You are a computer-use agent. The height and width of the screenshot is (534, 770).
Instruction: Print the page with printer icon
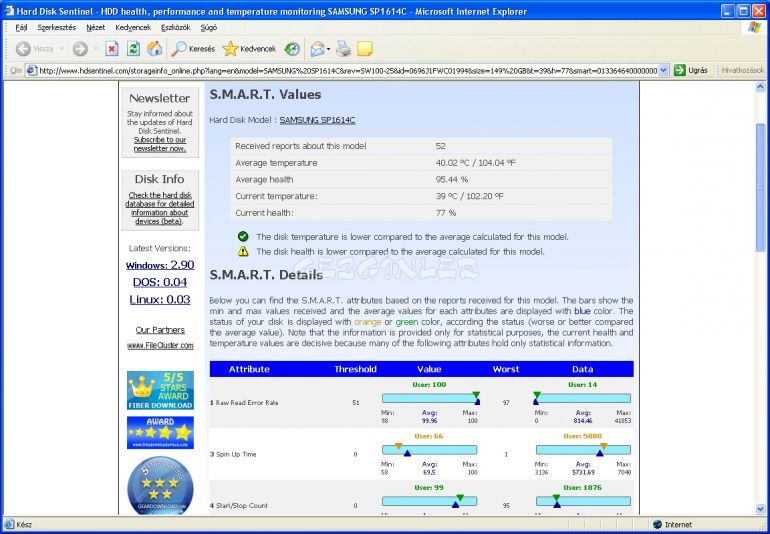pos(343,49)
